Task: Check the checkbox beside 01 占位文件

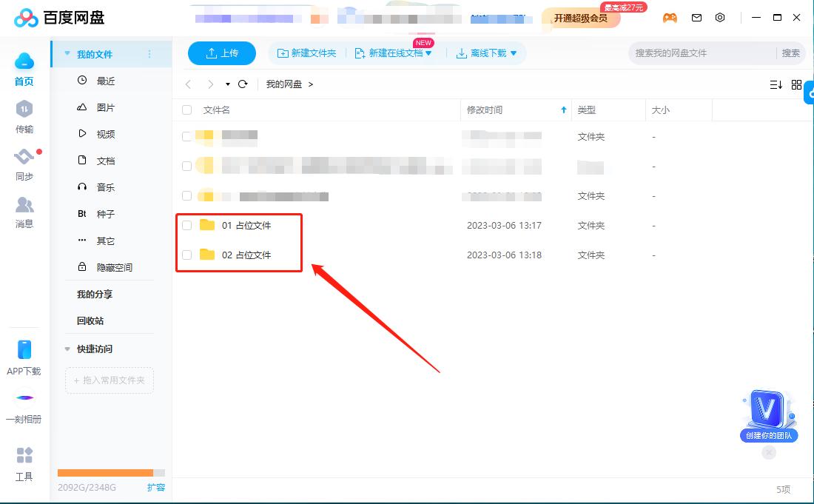Action: click(186, 225)
